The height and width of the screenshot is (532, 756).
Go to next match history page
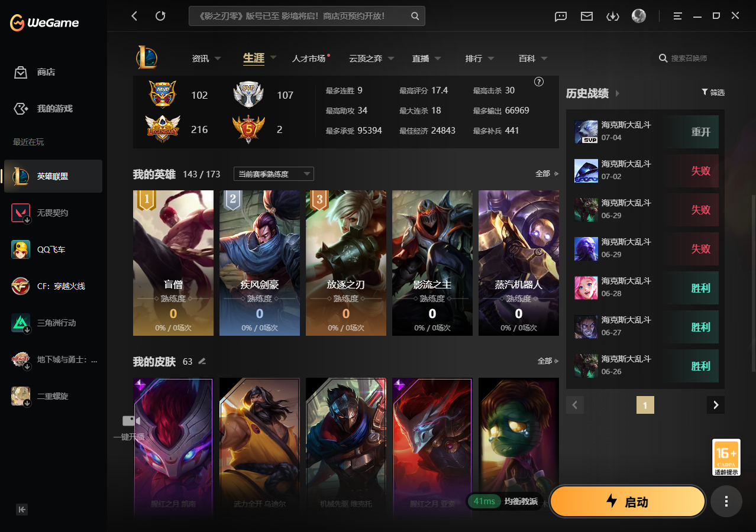pyautogui.click(x=716, y=405)
